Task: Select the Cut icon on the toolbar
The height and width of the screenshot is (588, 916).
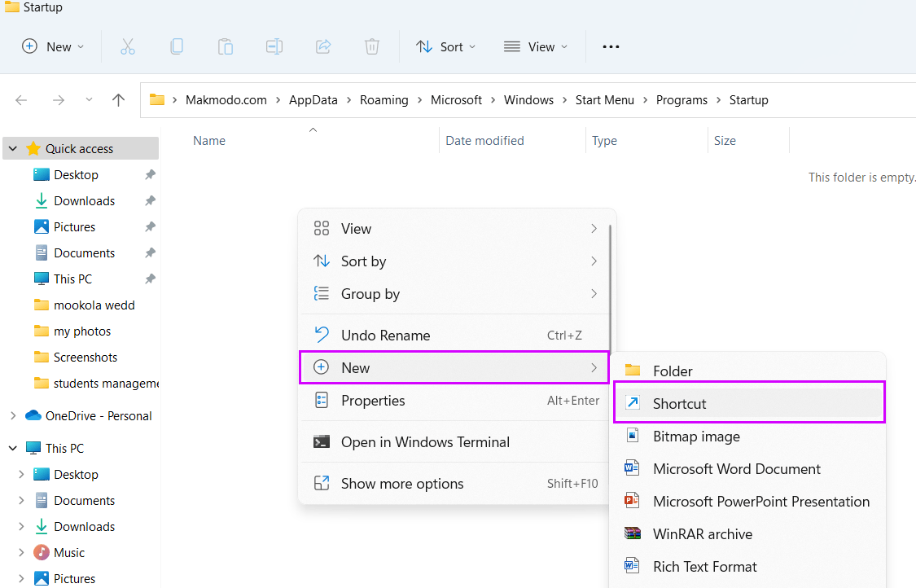Action: click(x=127, y=46)
